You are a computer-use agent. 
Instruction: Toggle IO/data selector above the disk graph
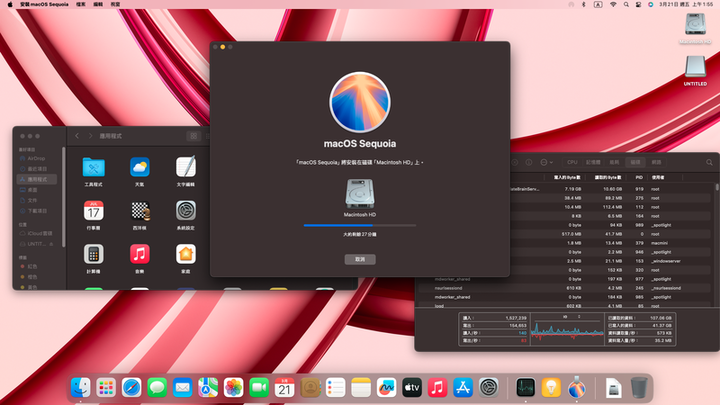click(572, 317)
